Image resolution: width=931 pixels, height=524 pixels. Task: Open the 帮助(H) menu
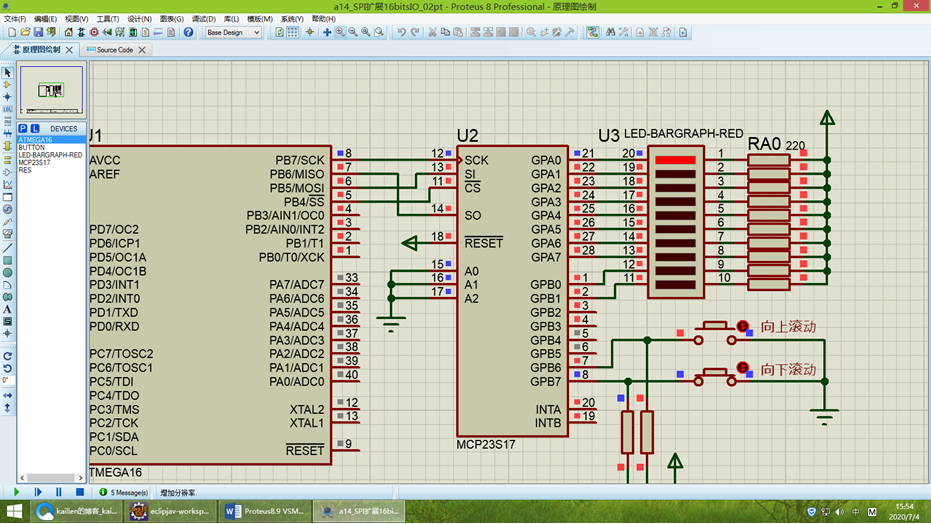point(324,19)
